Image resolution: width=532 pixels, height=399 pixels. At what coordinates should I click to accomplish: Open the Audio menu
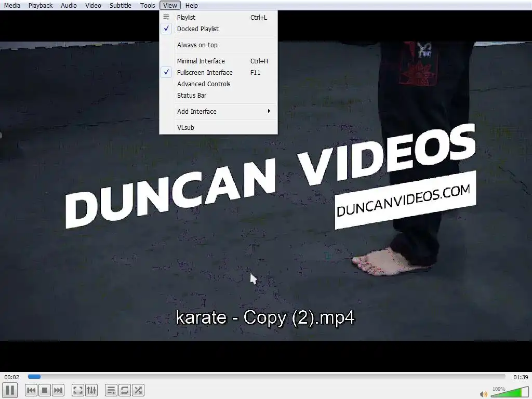tap(69, 5)
